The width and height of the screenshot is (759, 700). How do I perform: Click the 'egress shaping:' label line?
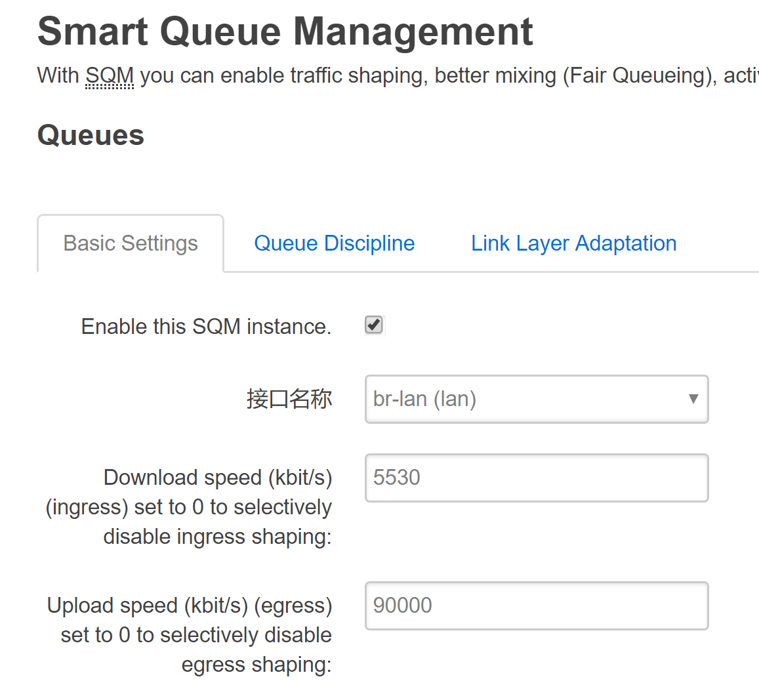(x=256, y=665)
